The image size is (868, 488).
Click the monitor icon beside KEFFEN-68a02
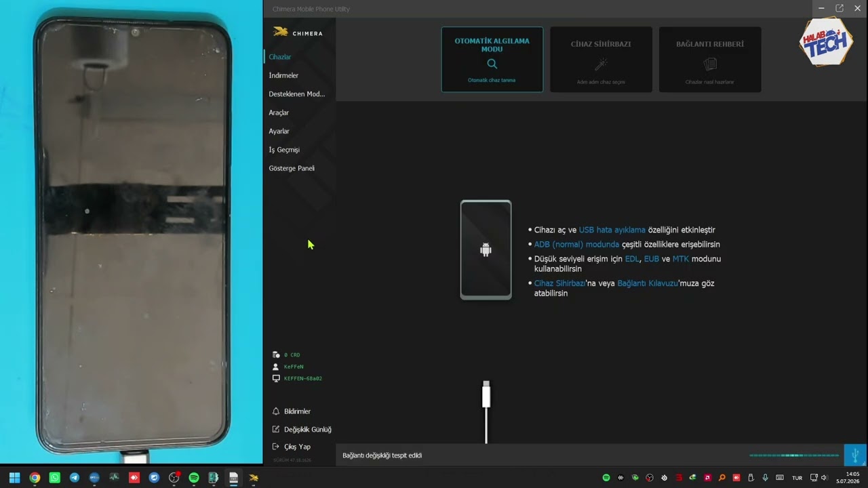click(276, 378)
